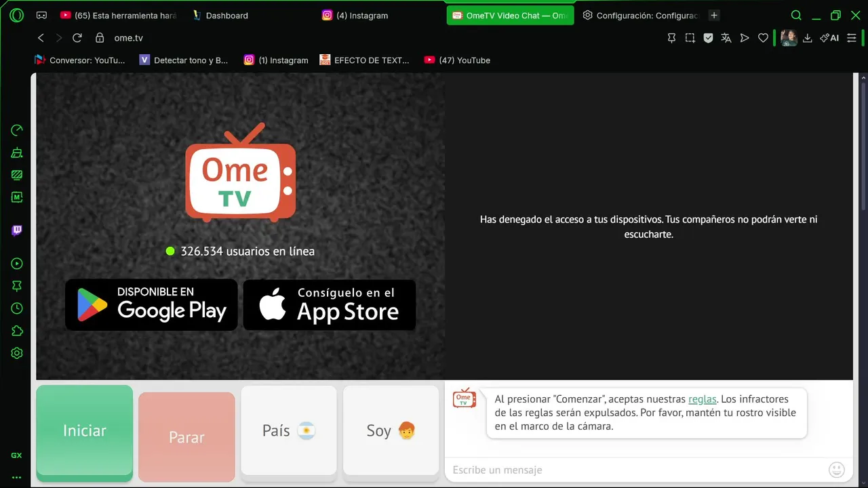Open 'Detectar tono y B...' bookmark

(184, 60)
